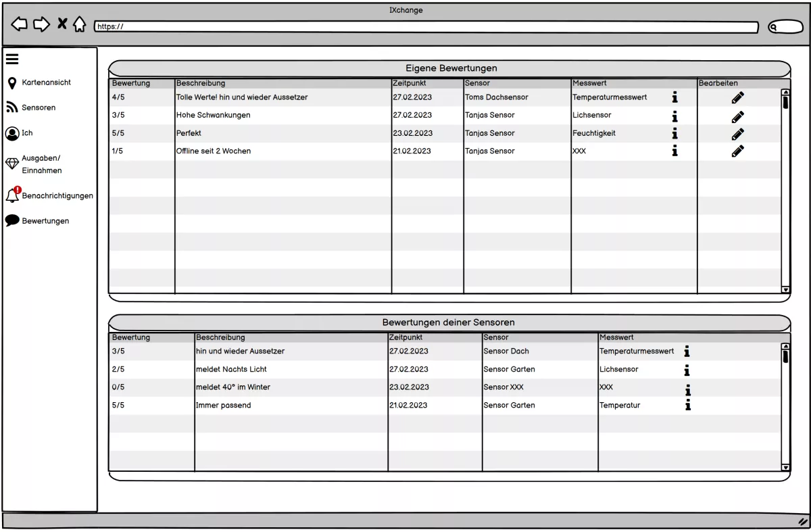Click the https:// address bar
Screen dimensions: 811x532
pyautogui.click(x=426, y=27)
